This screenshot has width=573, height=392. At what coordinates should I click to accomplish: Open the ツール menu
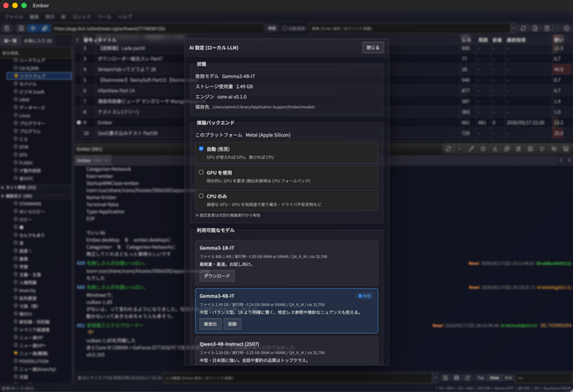[x=104, y=17]
